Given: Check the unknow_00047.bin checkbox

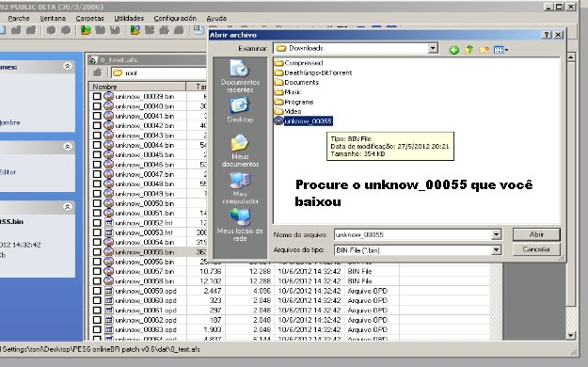Looking at the screenshot, I should pyautogui.click(x=97, y=174).
